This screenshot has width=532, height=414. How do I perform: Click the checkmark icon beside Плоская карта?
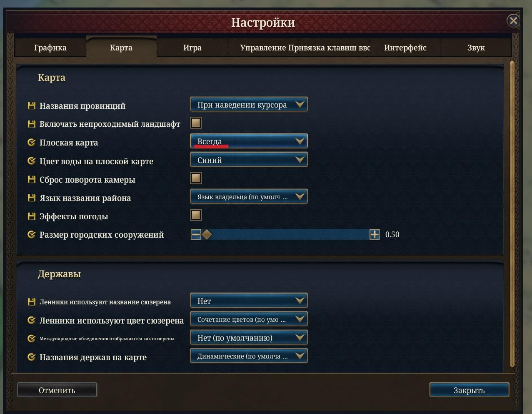31,143
